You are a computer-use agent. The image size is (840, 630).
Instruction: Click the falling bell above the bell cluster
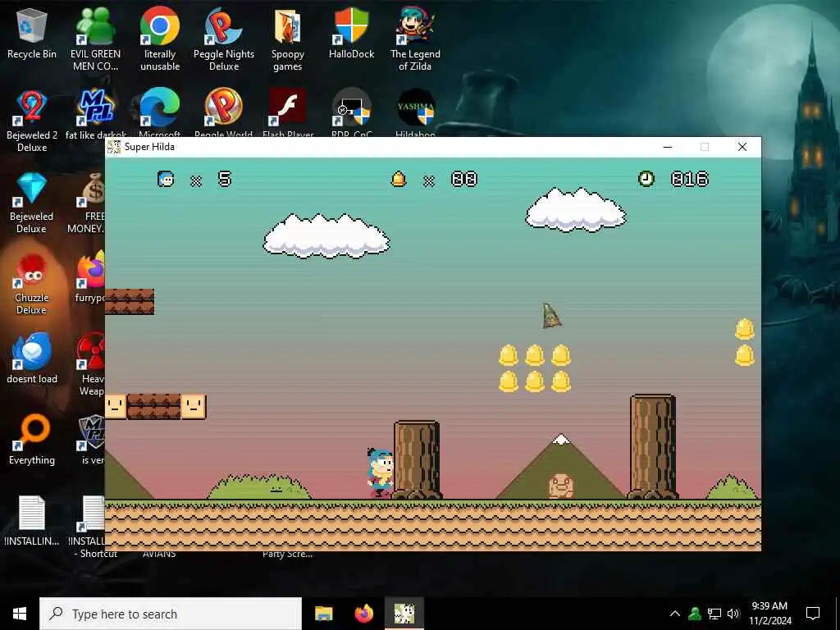[550, 316]
